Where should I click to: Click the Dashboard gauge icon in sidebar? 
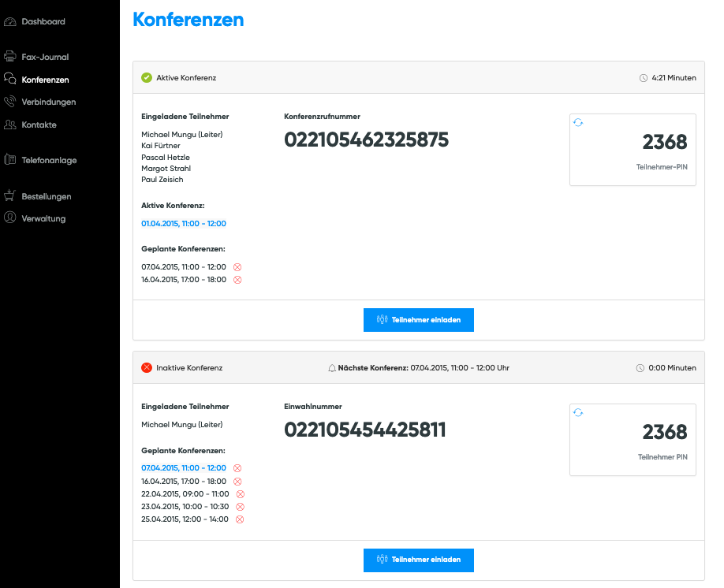[9, 21]
